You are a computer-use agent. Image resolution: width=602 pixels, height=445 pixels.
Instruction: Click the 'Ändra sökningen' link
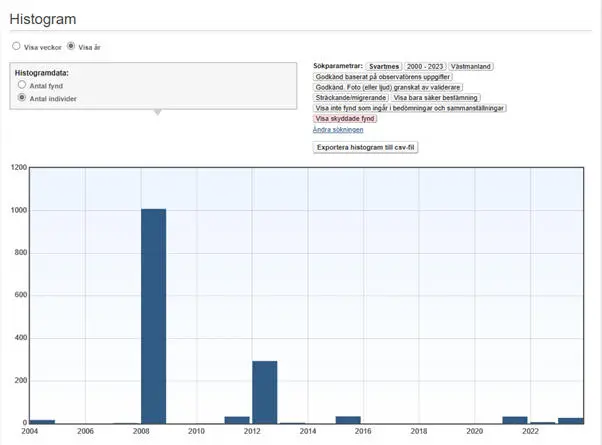pyautogui.click(x=338, y=129)
